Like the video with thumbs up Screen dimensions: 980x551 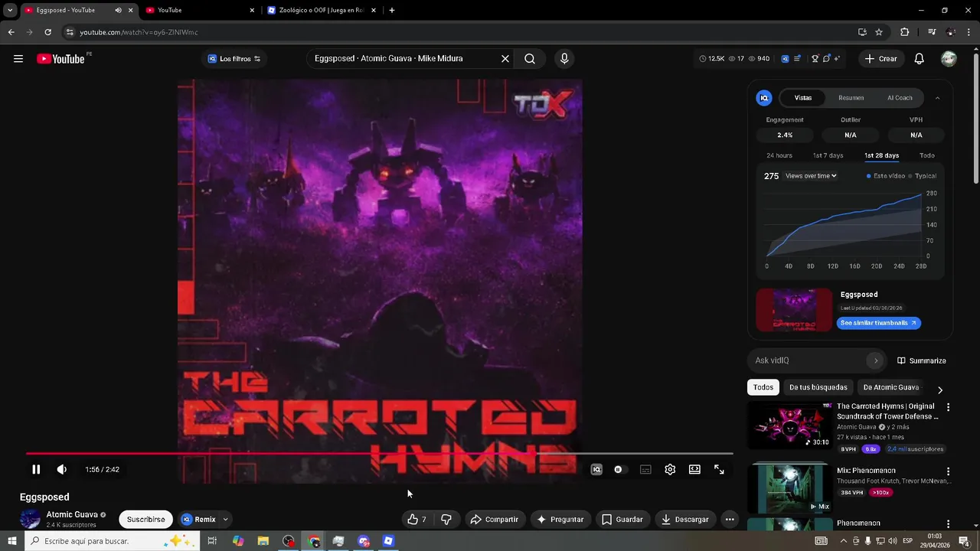click(418, 520)
